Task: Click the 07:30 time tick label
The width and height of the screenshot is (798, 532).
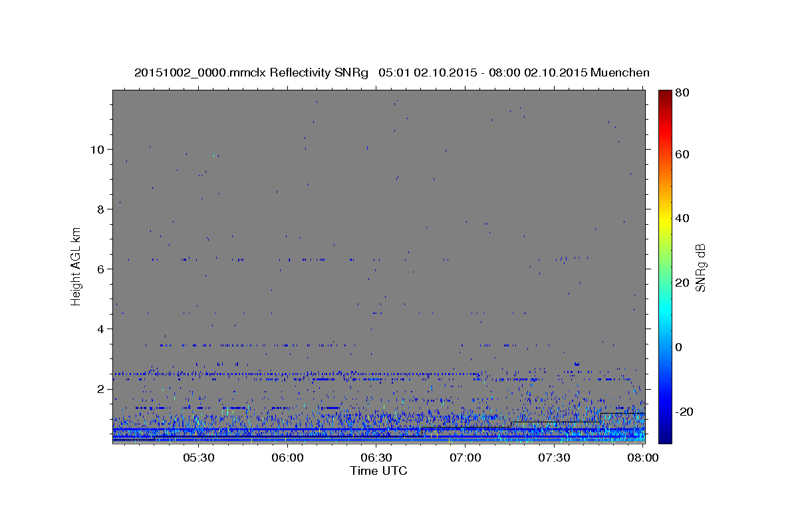Action: tap(554, 458)
